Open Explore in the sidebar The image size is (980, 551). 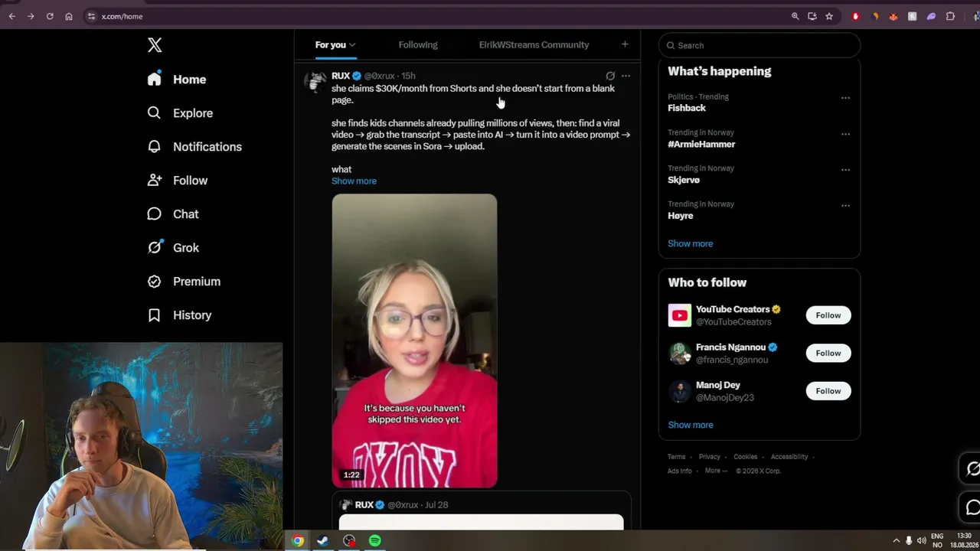(193, 113)
